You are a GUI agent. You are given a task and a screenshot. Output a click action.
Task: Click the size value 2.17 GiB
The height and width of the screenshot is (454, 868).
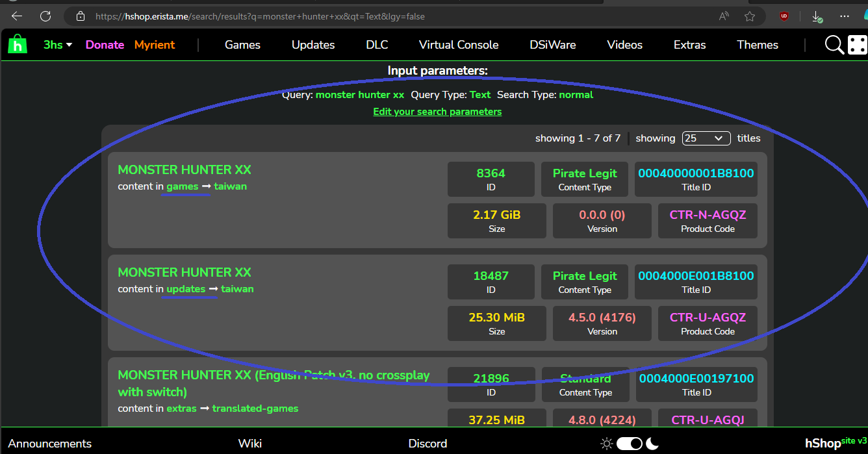497,215
